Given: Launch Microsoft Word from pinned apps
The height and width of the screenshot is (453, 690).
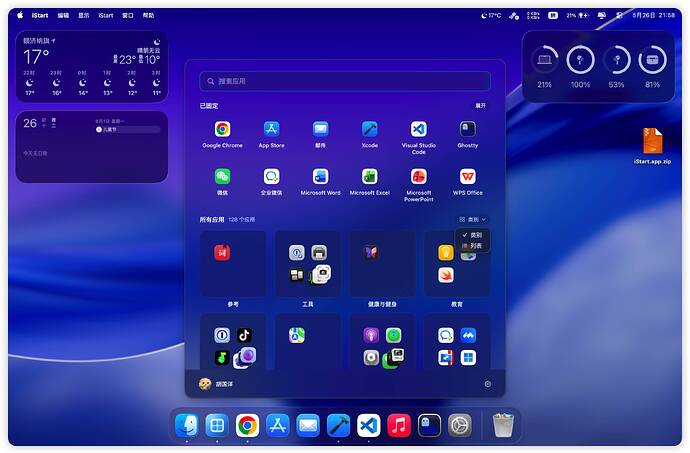Looking at the screenshot, I should tap(320, 177).
